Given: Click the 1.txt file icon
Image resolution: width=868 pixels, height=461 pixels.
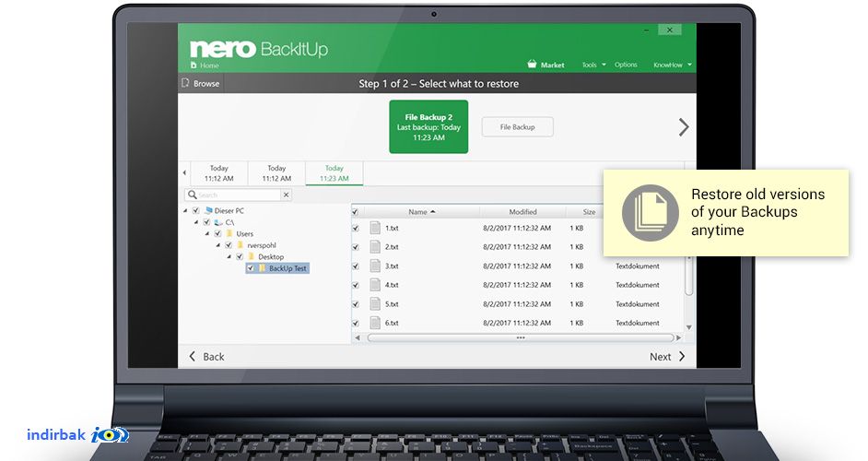Looking at the screenshot, I should click(375, 228).
